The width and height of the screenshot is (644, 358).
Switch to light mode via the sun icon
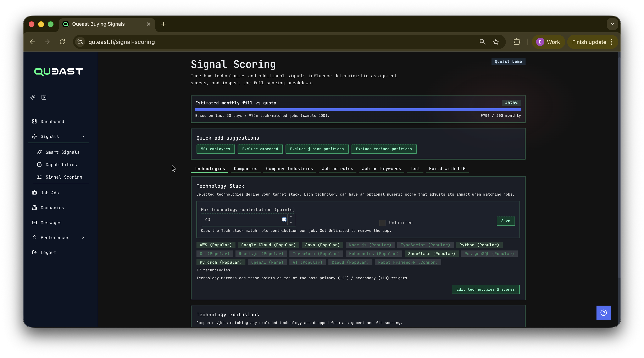[x=33, y=97]
